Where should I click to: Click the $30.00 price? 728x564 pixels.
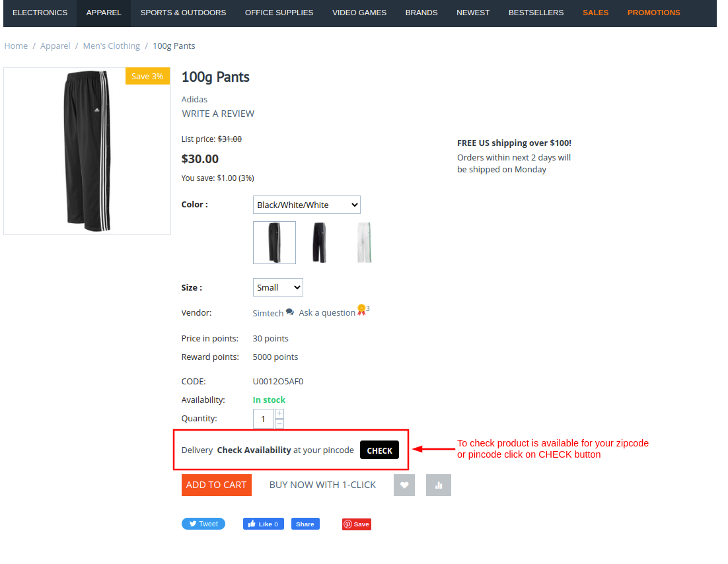click(200, 159)
